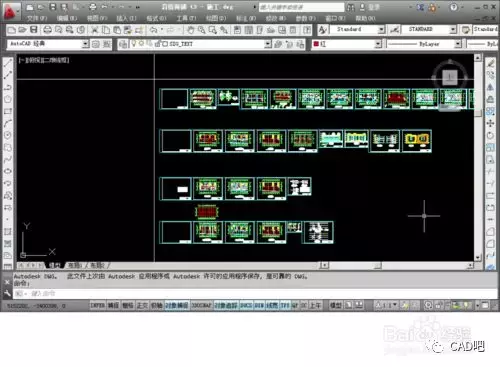Image resolution: width=500 pixels, height=367 pixels.
Task: Activate the Pan hand tool
Action: (x=190, y=30)
